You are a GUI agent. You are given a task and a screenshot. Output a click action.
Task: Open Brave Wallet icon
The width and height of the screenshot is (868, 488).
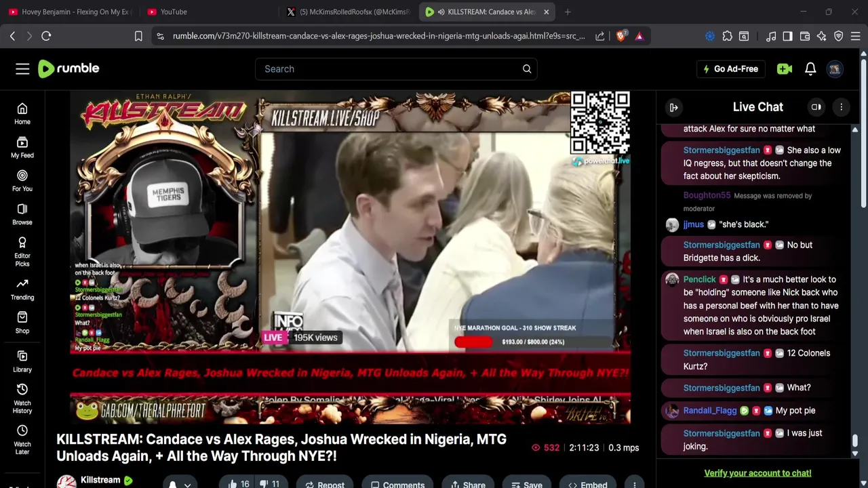pos(805,36)
